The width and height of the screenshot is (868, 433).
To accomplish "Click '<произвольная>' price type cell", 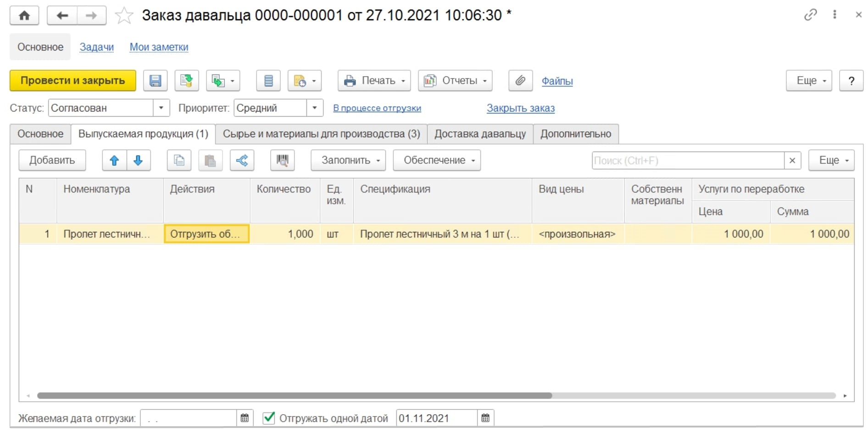I will coord(578,234).
